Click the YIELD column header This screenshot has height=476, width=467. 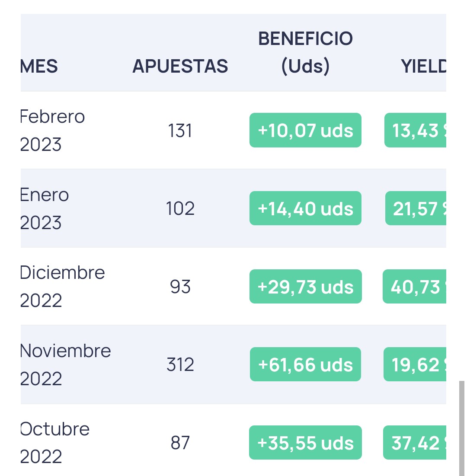click(424, 66)
